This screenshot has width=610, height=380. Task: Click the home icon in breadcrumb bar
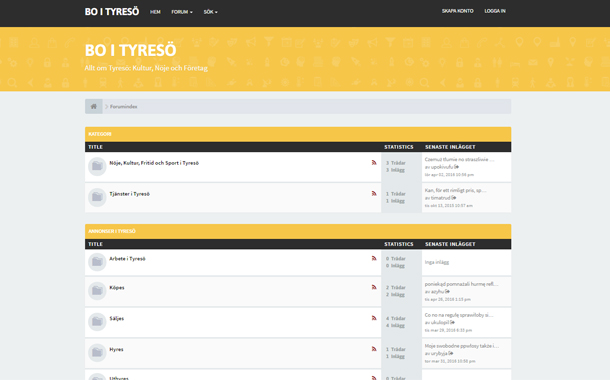(94, 107)
